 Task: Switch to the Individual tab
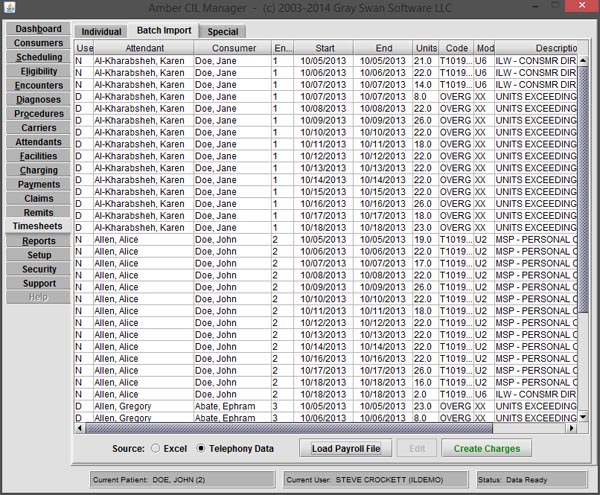[102, 32]
